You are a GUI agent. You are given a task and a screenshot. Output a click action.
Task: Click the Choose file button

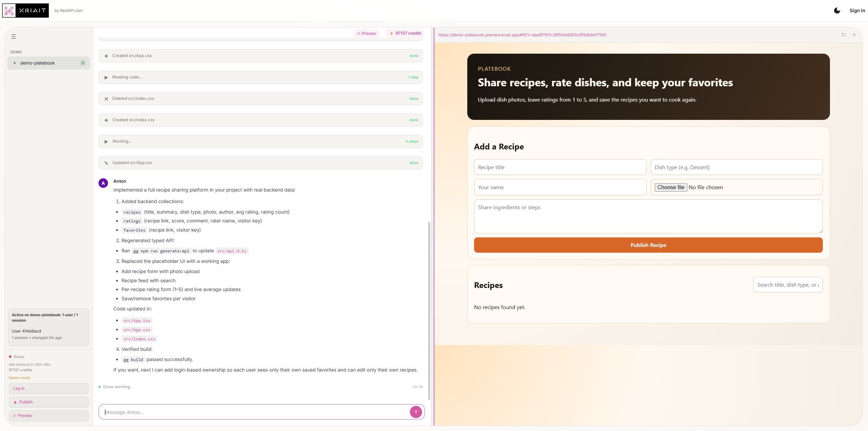pyautogui.click(x=670, y=187)
